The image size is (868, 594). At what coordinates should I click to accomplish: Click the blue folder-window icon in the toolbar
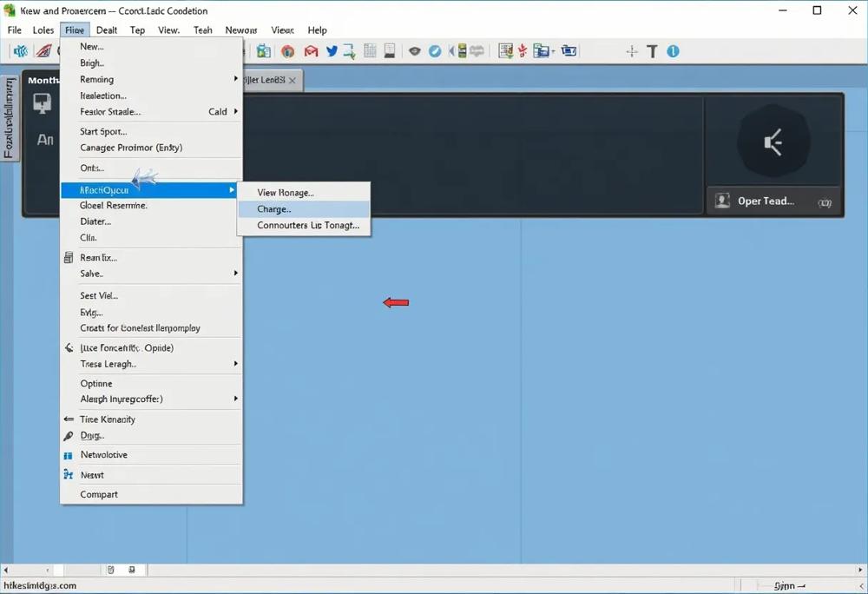point(541,51)
